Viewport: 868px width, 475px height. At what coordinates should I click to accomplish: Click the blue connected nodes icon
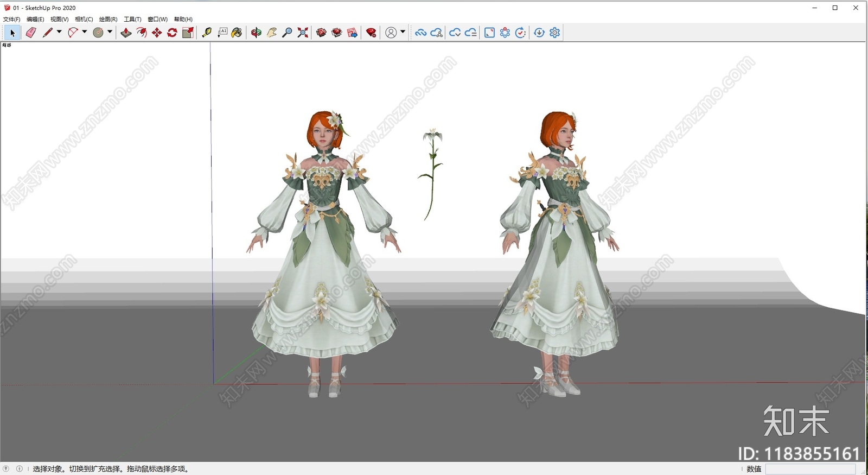tap(505, 33)
